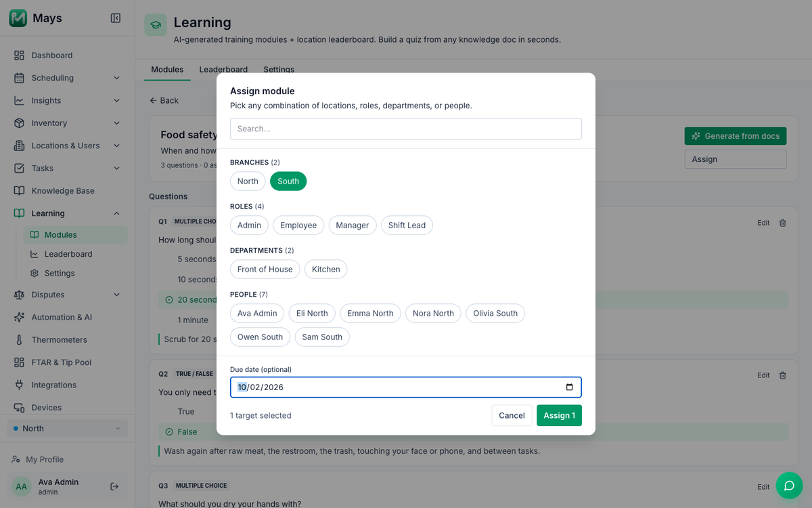
Task: Deselect the South branch chip
Action: click(x=288, y=182)
